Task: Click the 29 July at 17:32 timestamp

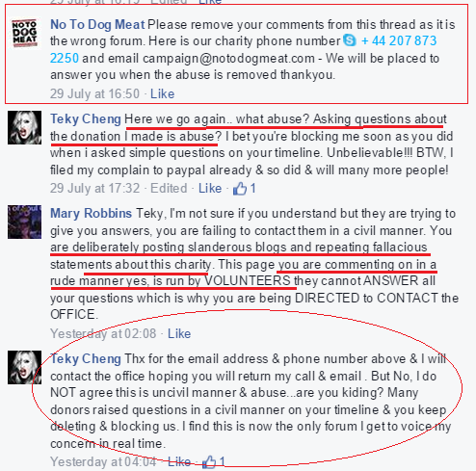Action: pos(95,188)
